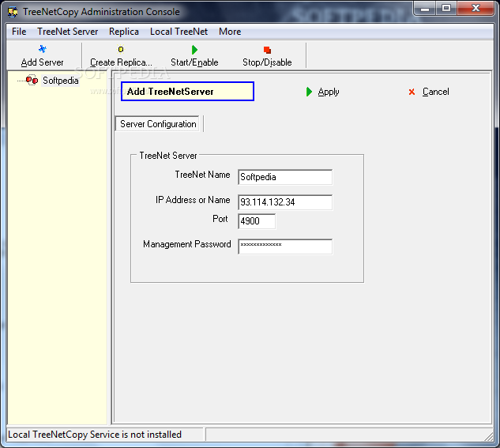Click the Add Server toolbar label
This screenshot has width=500, height=448.
coord(42,62)
